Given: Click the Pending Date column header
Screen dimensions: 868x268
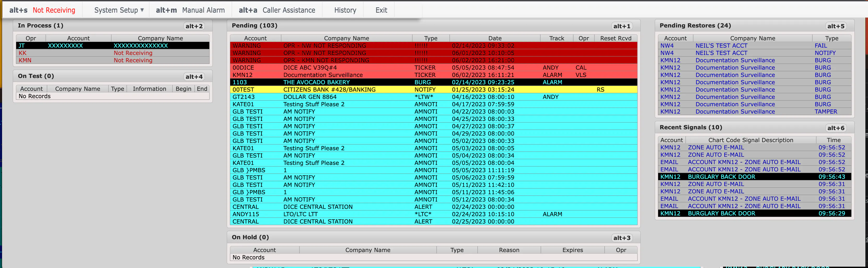Looking at the screenshot, I should [x=495, y=38].
